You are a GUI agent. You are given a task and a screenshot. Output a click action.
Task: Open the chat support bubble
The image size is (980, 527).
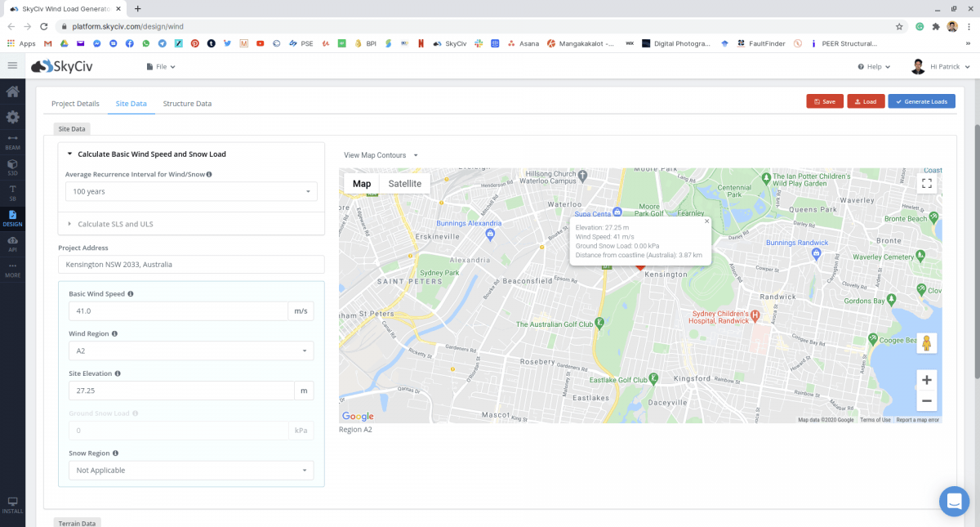tap(953, 501)
